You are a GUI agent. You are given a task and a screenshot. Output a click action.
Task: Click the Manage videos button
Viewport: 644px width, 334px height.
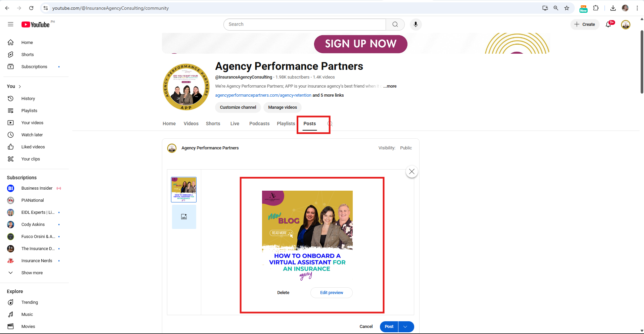(x=283, y=107)
